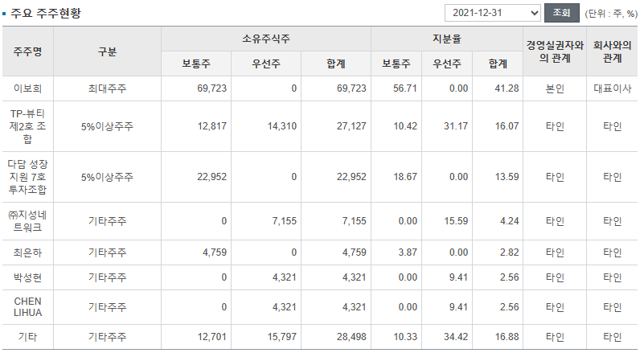Select the 최대주주 classification cell
644x353 pixels.
(x=107, y=88)
